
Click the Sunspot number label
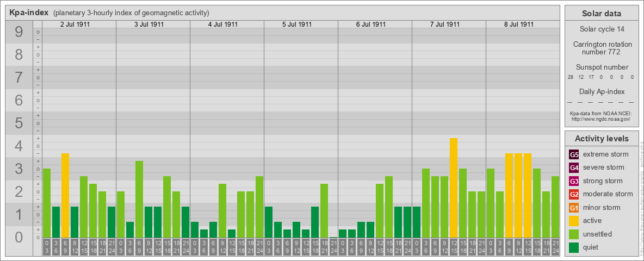(x=602, y=67)
